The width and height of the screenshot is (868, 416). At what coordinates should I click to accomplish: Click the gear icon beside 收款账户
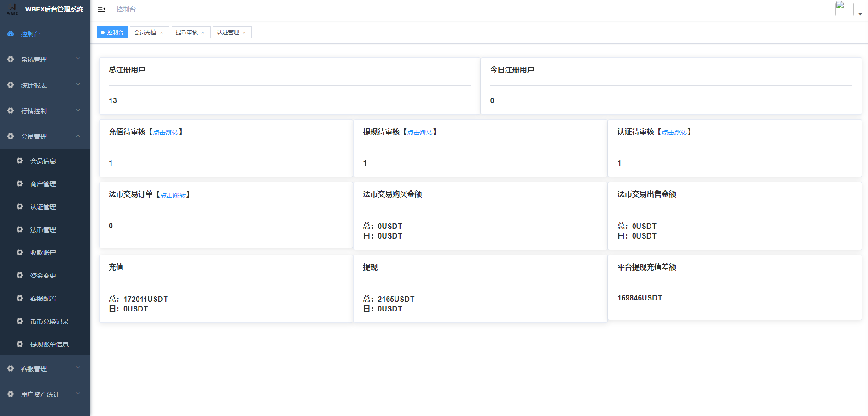[x=20, y=253]
